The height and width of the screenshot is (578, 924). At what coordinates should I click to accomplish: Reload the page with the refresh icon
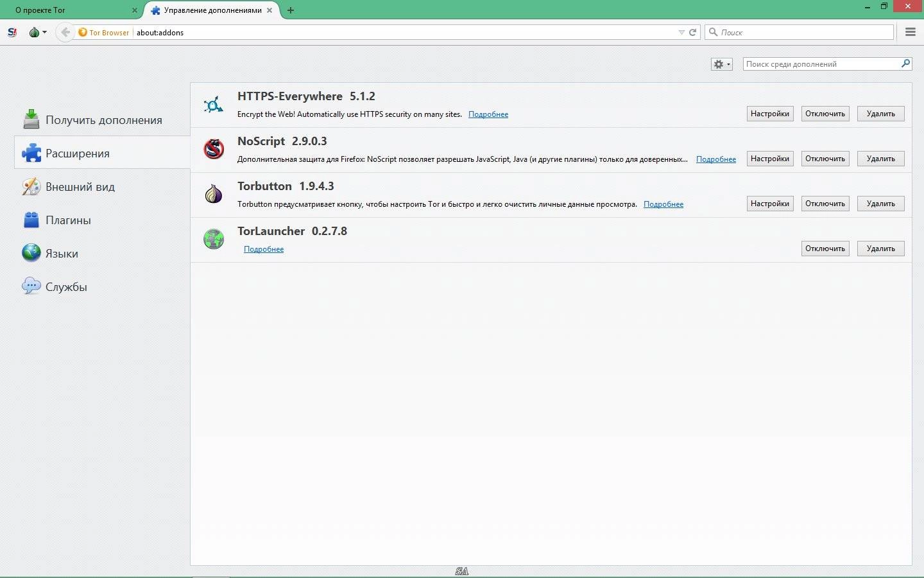(693, 32)
